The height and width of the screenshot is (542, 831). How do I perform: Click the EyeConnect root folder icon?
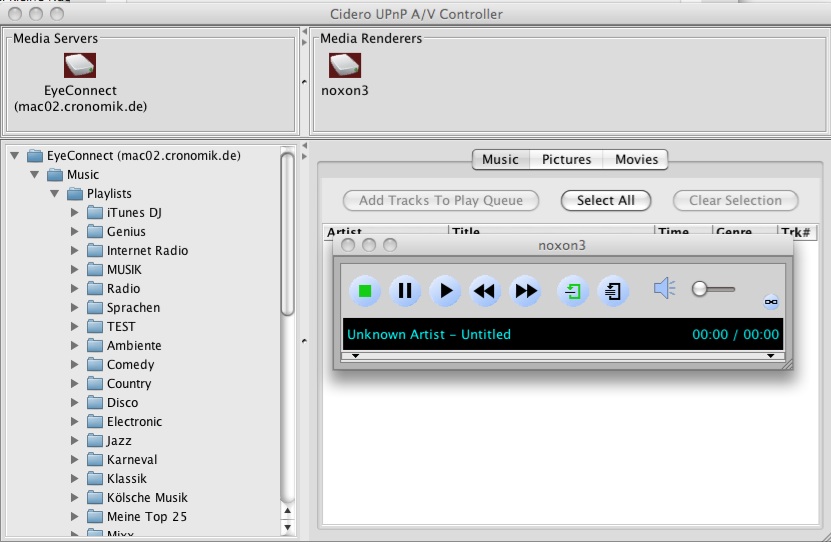[35, 156]
